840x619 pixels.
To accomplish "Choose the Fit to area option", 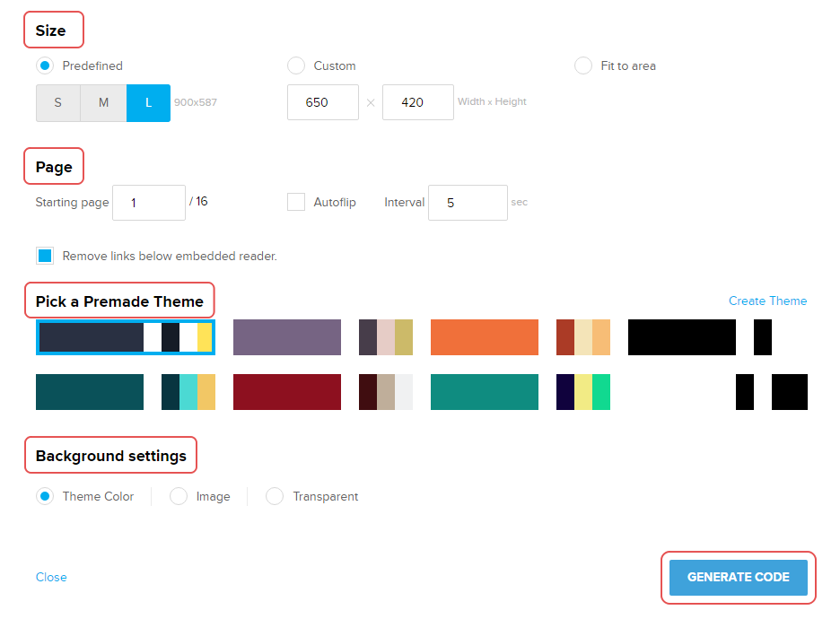I will tap(583, 65).
